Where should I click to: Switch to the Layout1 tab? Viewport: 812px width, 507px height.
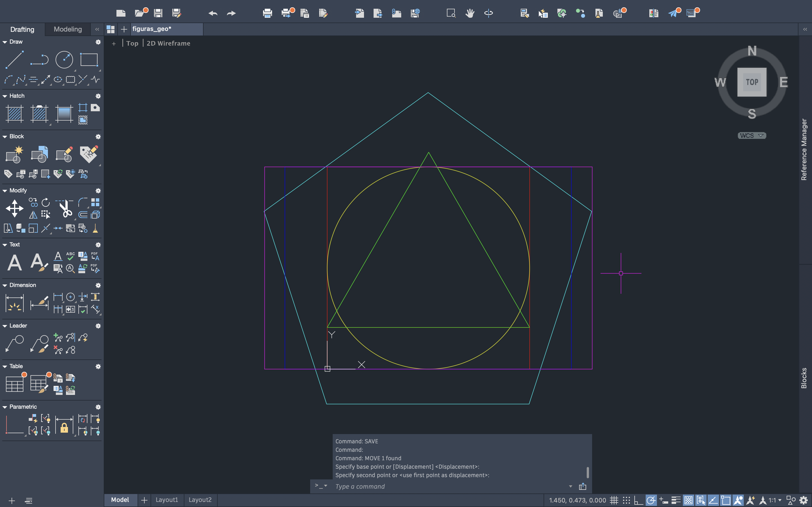coord(166,500)
